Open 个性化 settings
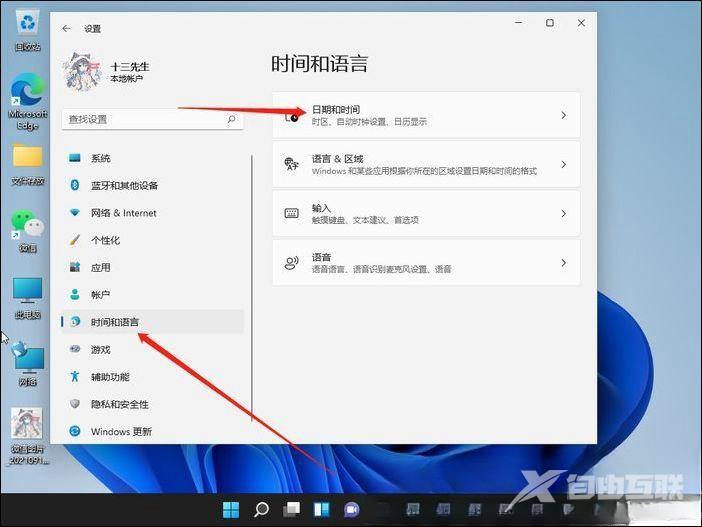Viewport: 702px width, 527px height. click(153, 240)
